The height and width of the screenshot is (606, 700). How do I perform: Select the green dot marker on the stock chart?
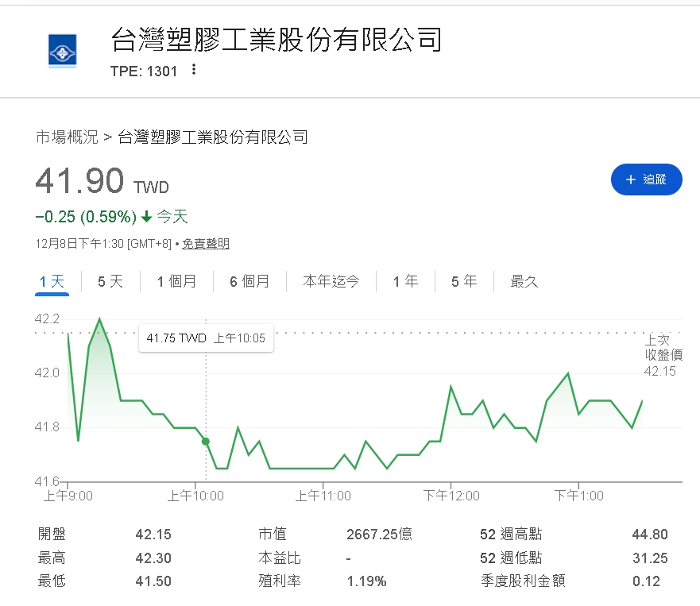pyautogui.click(x=206, y=441)
